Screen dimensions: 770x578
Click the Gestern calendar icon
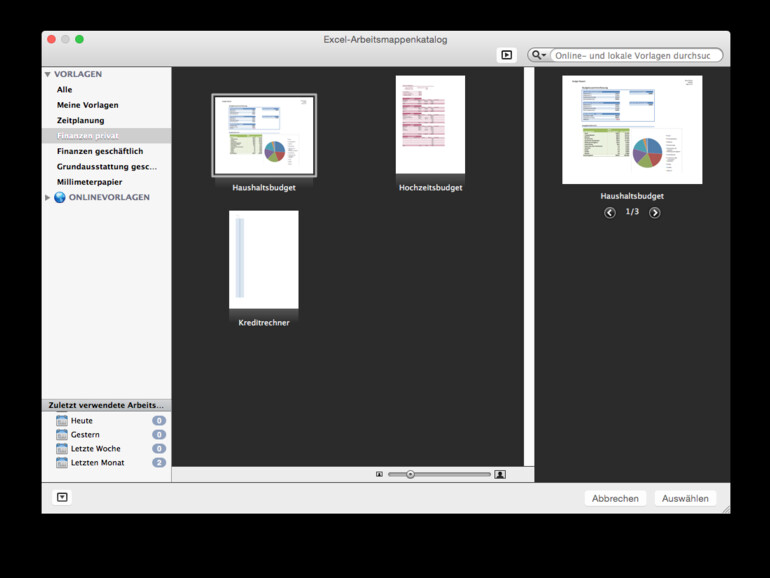pyautogui.click(x=61, y=435)
